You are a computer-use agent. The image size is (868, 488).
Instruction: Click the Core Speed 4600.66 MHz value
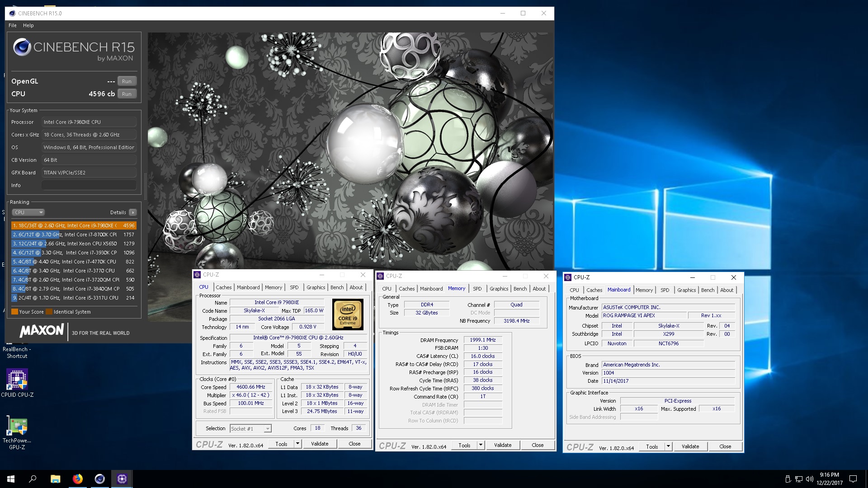[251, 387]
